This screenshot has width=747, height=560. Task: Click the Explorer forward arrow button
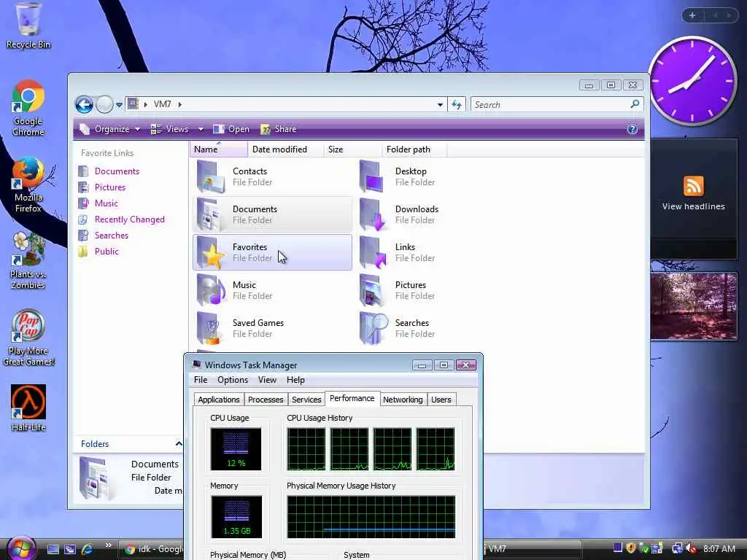coord(104,104)
